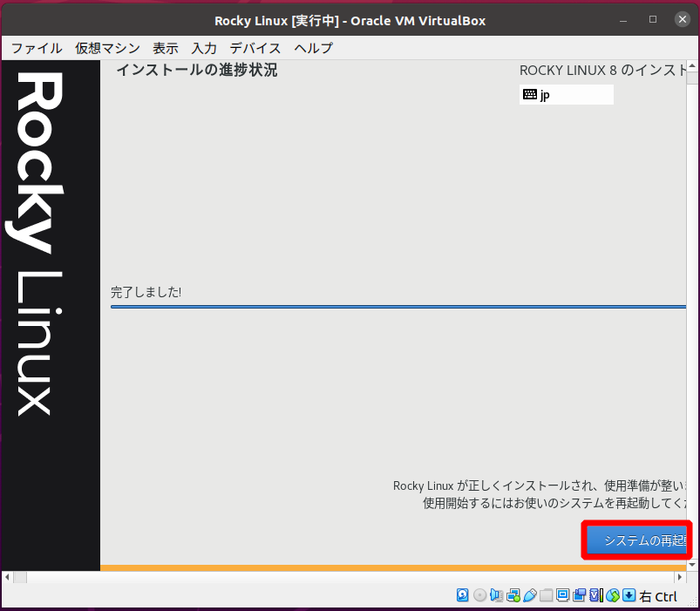Click the 右 Ctrl host key label
700x611 pixels.
click(x=658, y=596)
